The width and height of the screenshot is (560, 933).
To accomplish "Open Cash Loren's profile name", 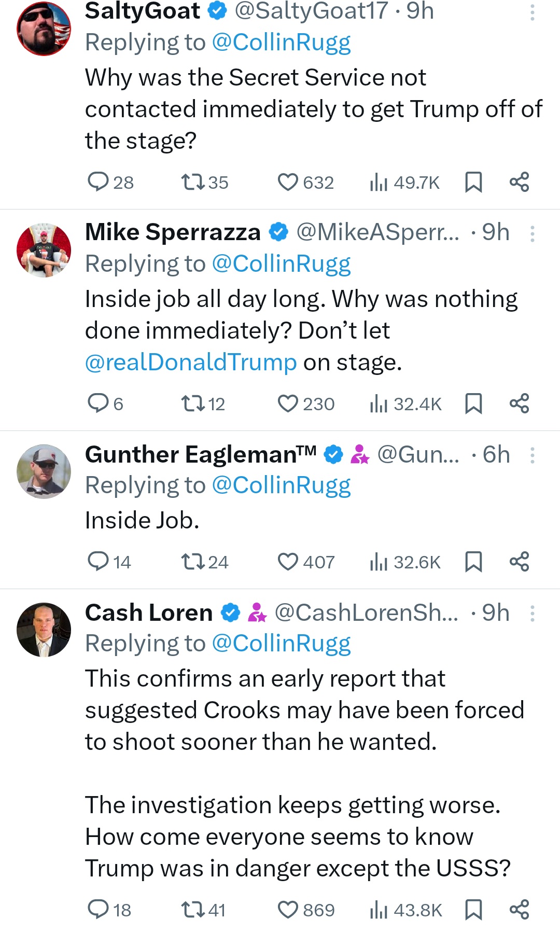I will 149,612.
